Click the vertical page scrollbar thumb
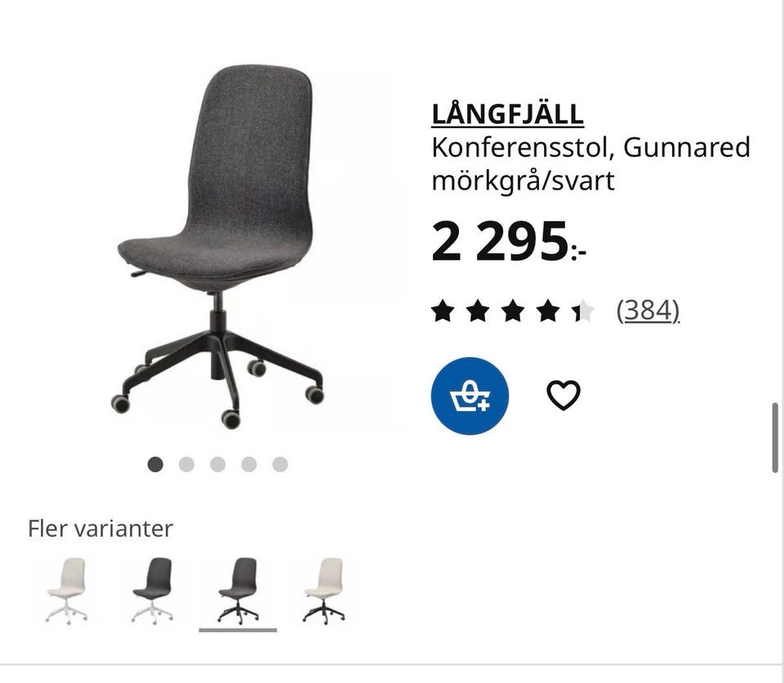The image size is (784, 683). [x=775, y=437]
